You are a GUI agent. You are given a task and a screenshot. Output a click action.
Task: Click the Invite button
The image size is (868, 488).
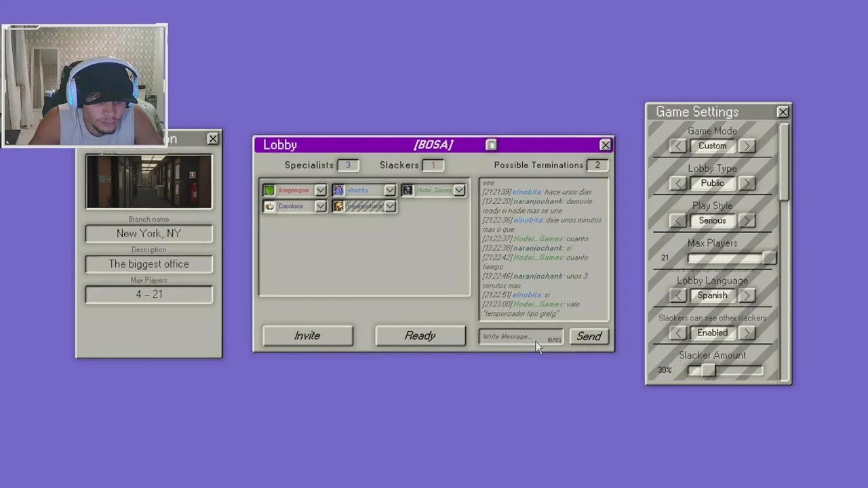point(308,336)
